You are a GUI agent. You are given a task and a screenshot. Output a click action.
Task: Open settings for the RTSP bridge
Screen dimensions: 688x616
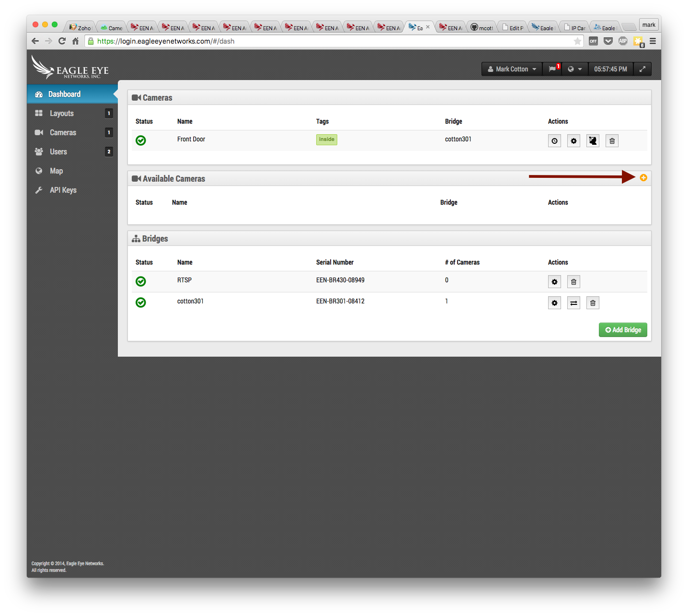(x=554, y=282)
